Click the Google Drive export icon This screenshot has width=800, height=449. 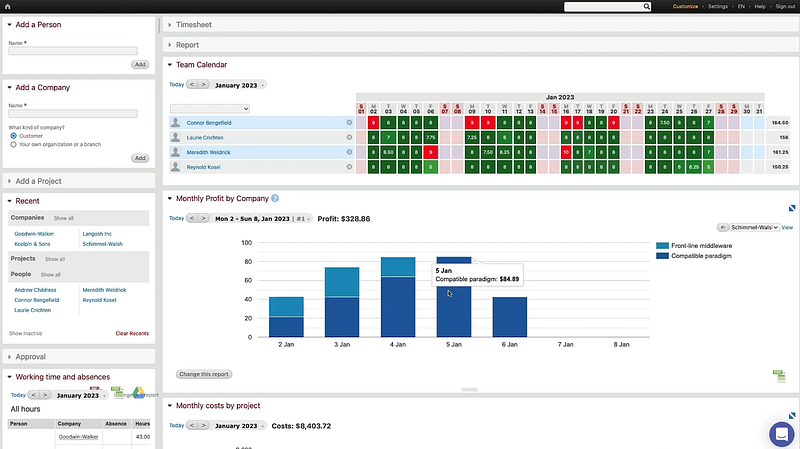pyautogui.click(x=138, y=392)
